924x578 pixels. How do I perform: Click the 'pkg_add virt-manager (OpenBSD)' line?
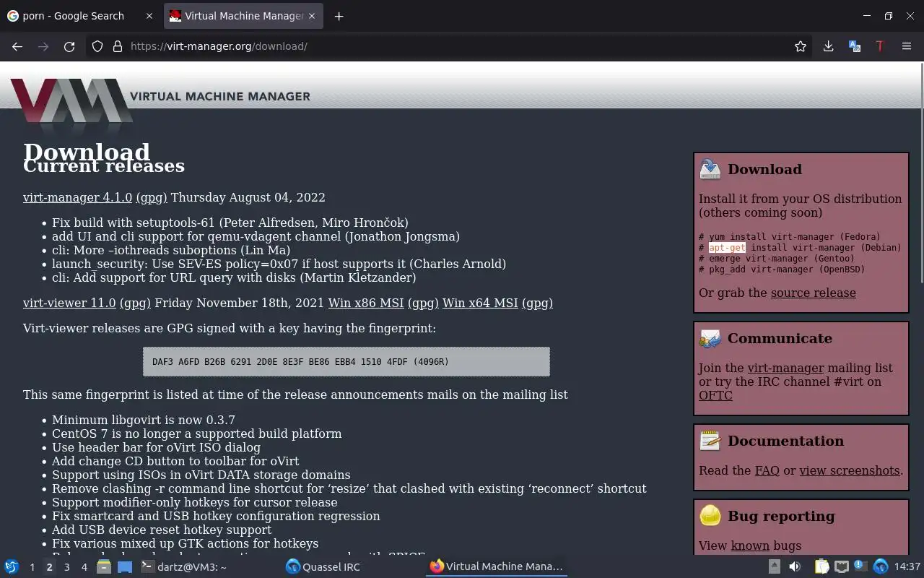coord(782,269)
